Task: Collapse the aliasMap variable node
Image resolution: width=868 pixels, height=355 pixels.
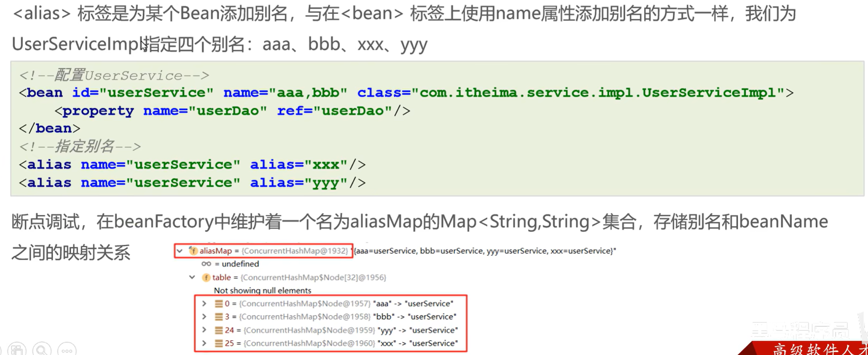Action: (180, 251)
